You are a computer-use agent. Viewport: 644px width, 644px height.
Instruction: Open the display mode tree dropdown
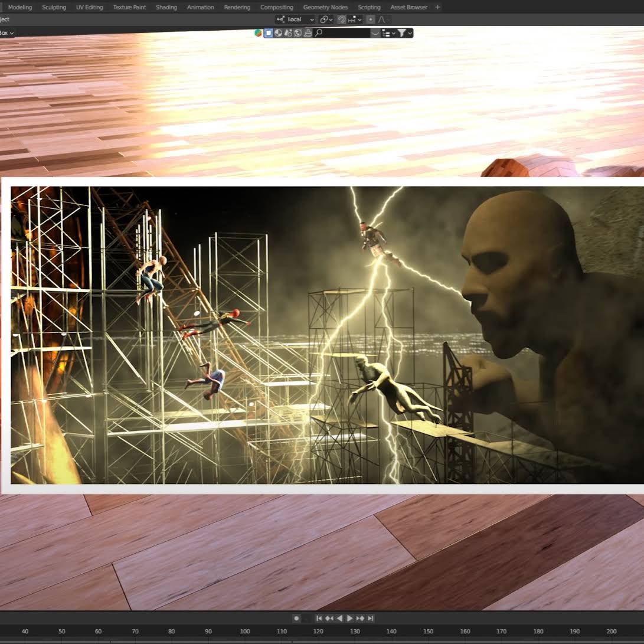[x=388, y=33]
